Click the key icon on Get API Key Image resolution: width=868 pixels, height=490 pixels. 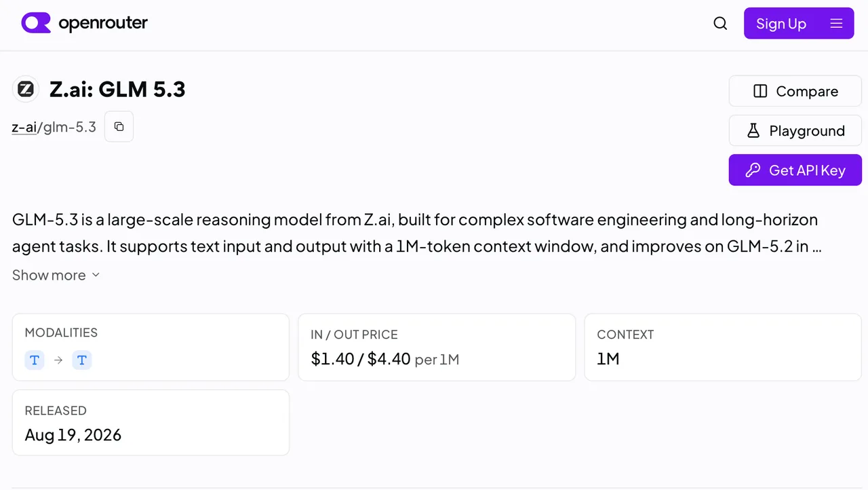pyautogui.click(x=753, y=170)
